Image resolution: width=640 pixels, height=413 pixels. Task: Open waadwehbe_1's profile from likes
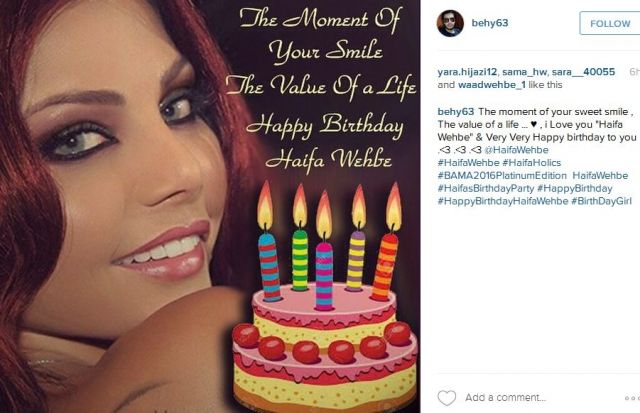point(492,85)
